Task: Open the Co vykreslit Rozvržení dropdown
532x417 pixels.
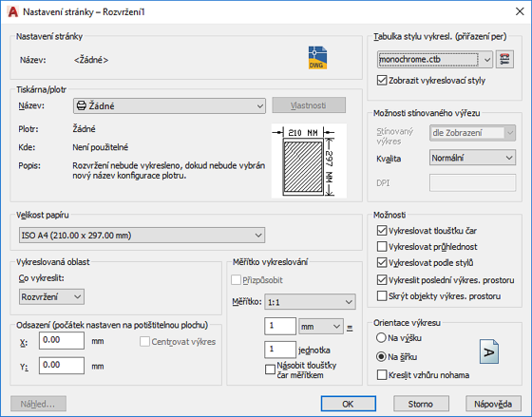Action: [51, 297]
